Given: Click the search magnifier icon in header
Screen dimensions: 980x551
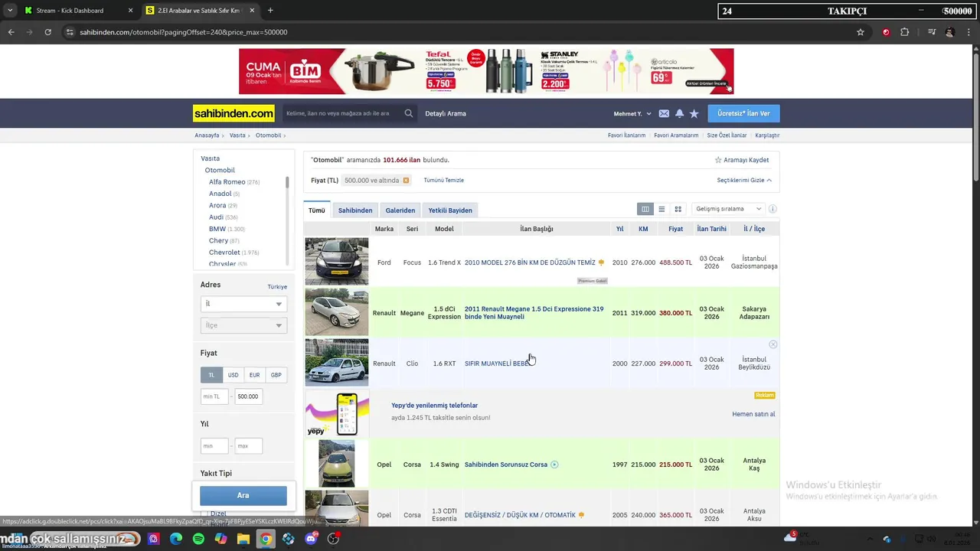Looking at the screenshot, I should pos(409,113).
